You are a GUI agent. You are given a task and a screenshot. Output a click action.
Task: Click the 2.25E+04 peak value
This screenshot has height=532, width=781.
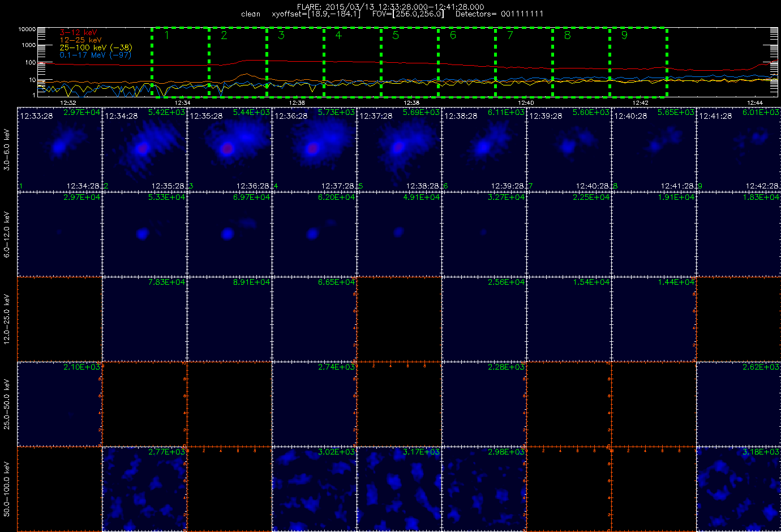coord(591,198)
